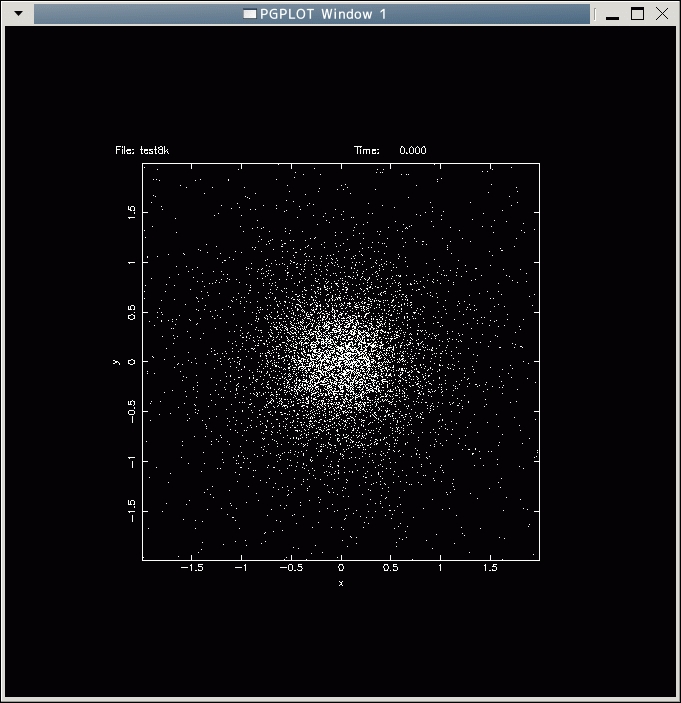Image resolution: width=681 pixels, height=703 pixels.
Task: Click the small icon before PGPLOT title
Action: click(250, 14)
